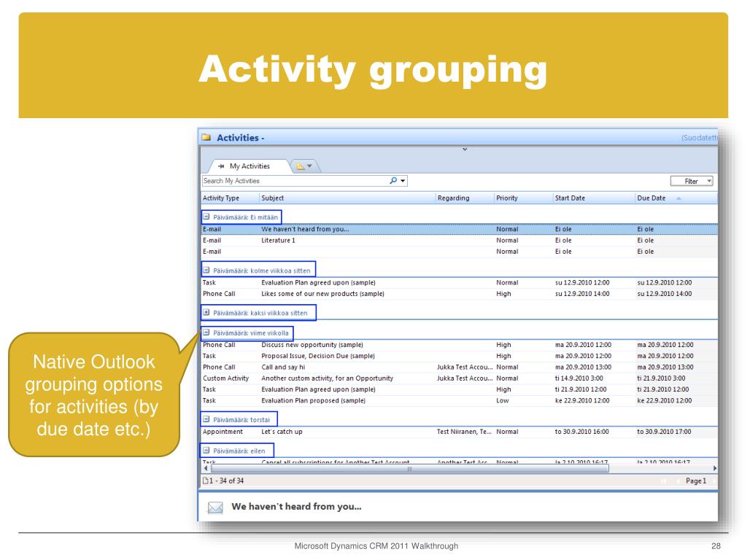Click the scroll right arrow of the list
747x560 pixels.
coord(715,469)
